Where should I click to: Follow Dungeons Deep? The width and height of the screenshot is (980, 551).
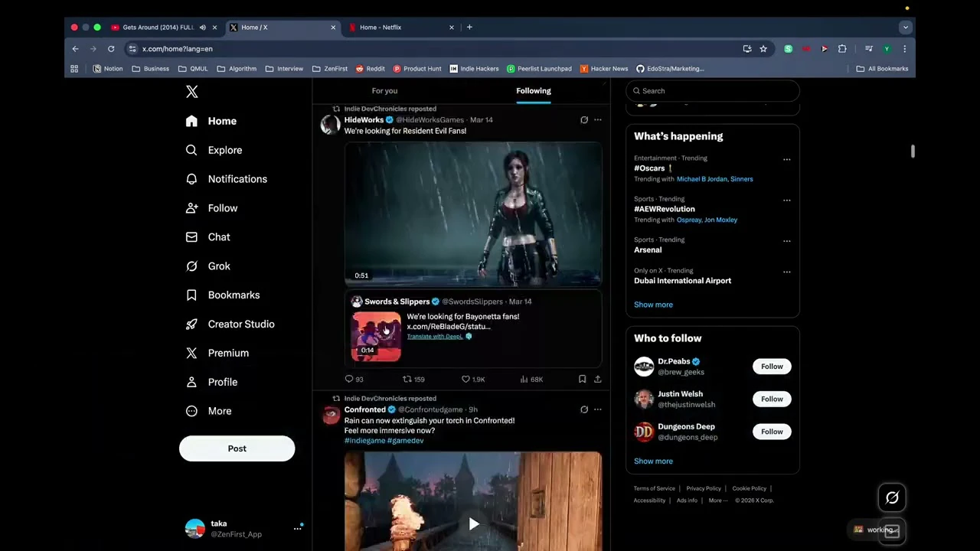(772, 432)
